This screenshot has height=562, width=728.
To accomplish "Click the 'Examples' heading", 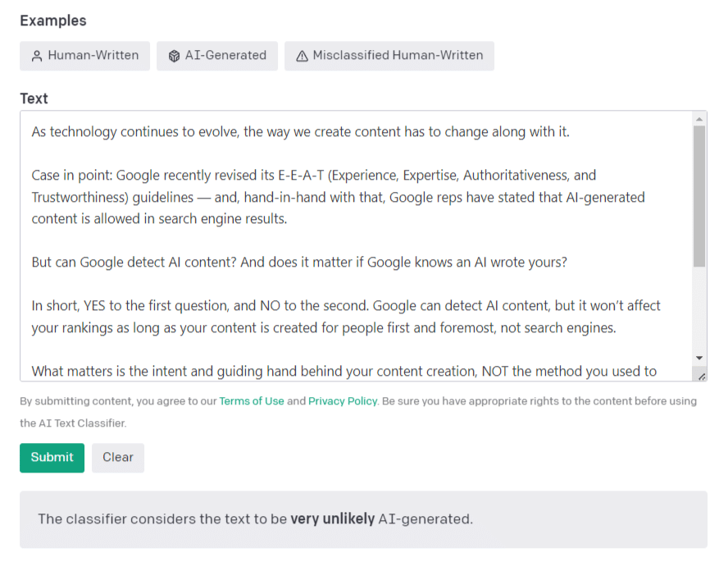I will (x=53, y=21).
